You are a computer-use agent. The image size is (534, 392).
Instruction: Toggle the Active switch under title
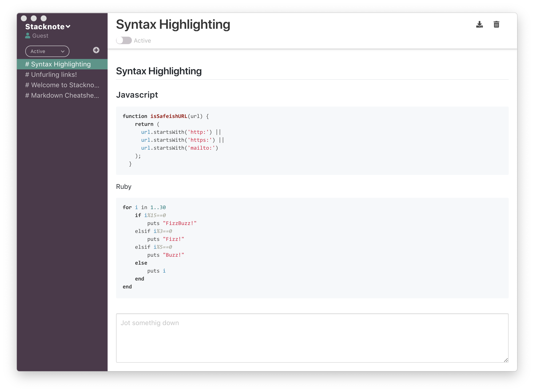pyautogui.click(x=124, y=40)
